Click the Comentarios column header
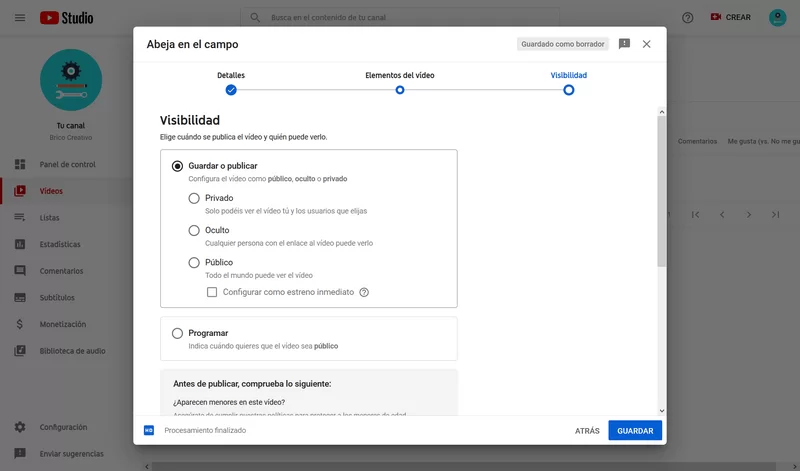Screen dimensions: 800x471 point(697,141)
